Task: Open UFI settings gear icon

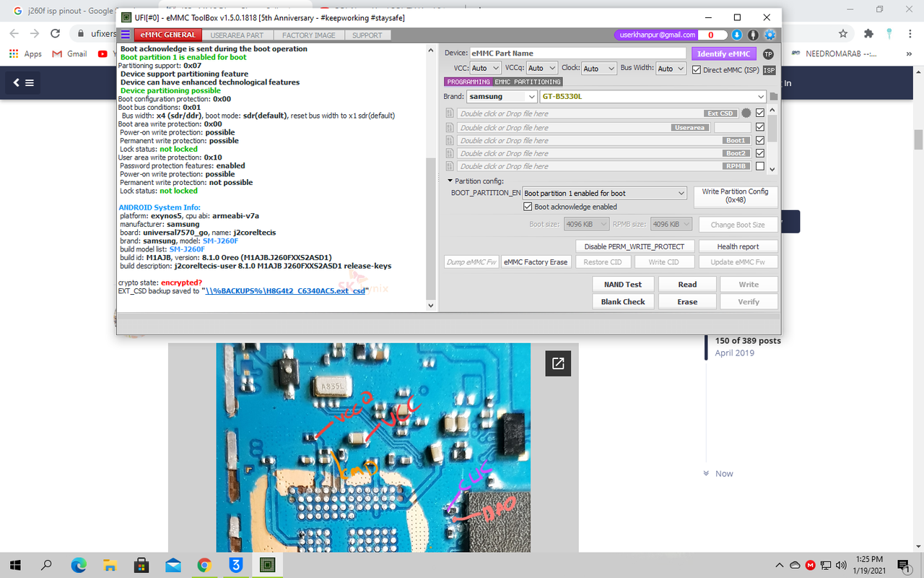Action: point(770,35)
